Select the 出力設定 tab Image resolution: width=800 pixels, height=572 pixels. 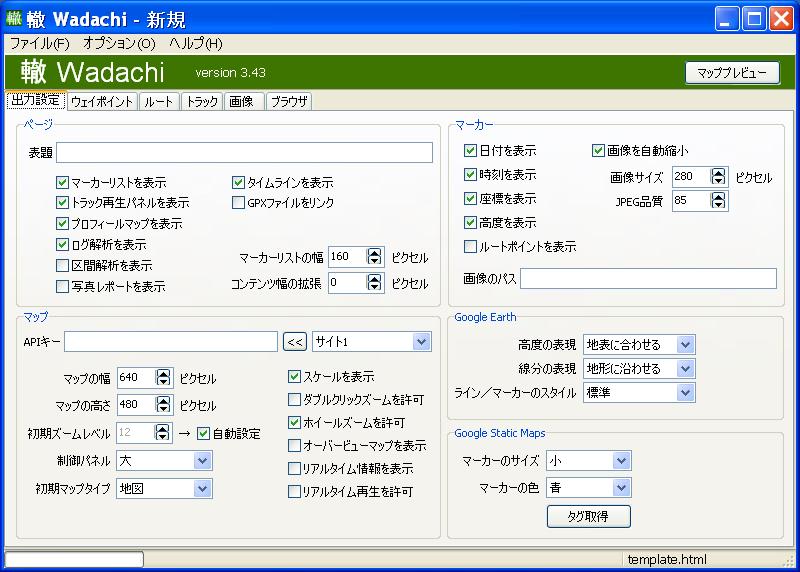click(36, 100)
